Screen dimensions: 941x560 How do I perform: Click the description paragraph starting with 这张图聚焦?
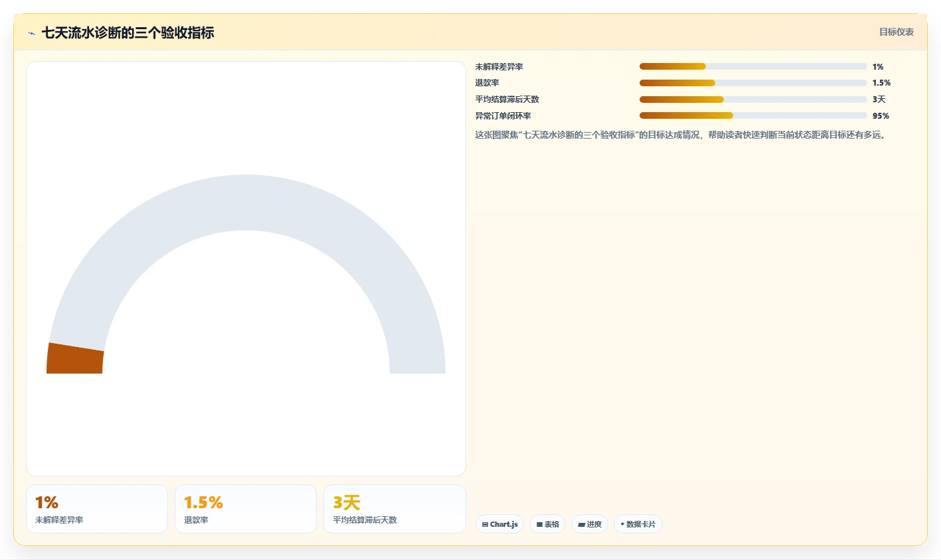coord(681,135)
